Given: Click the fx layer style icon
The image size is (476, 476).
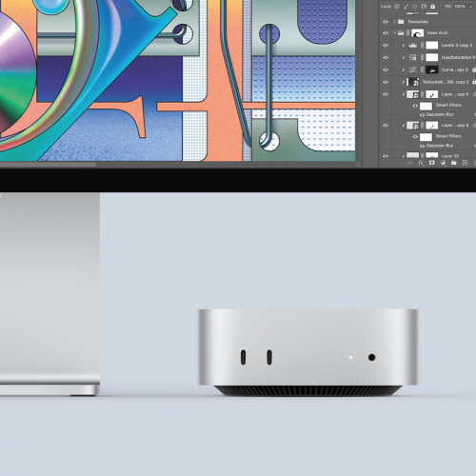Looking at the screenshot, I should coord(421,163).
